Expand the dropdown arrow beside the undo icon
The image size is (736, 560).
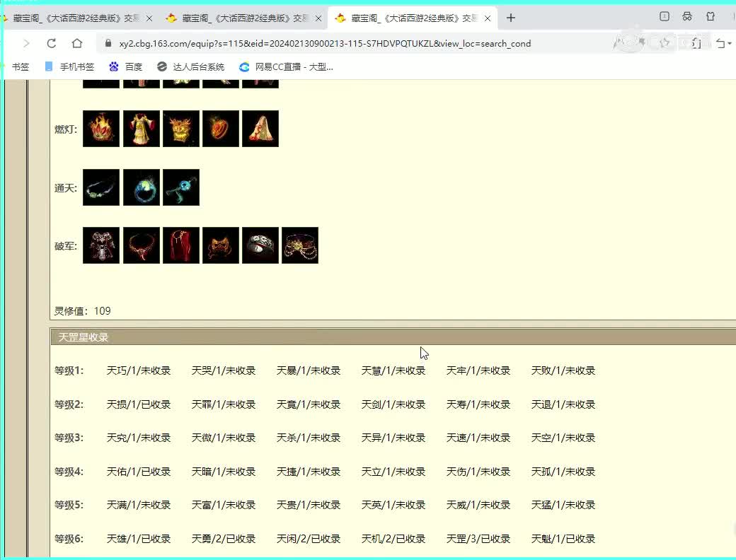click(x=730, y=44)
